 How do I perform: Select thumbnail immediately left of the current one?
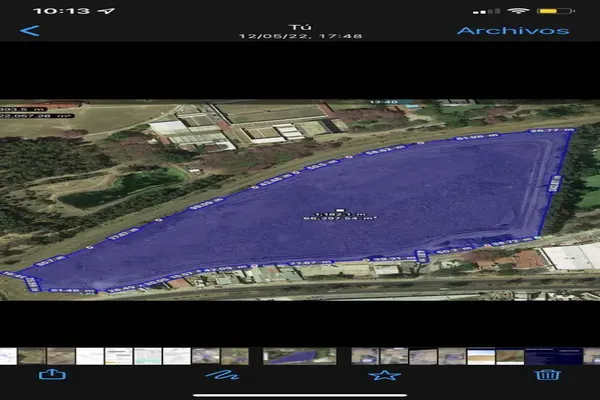click(234, 355)
